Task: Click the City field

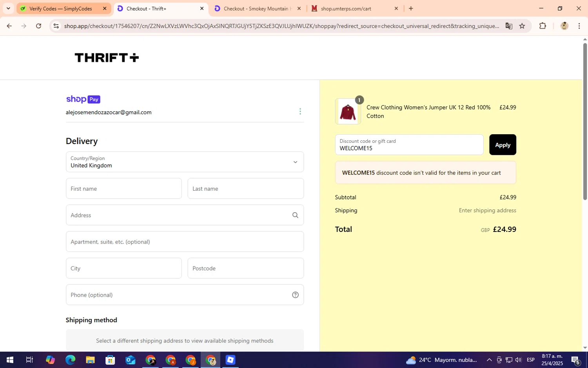Action: click(x=123, y=268)
